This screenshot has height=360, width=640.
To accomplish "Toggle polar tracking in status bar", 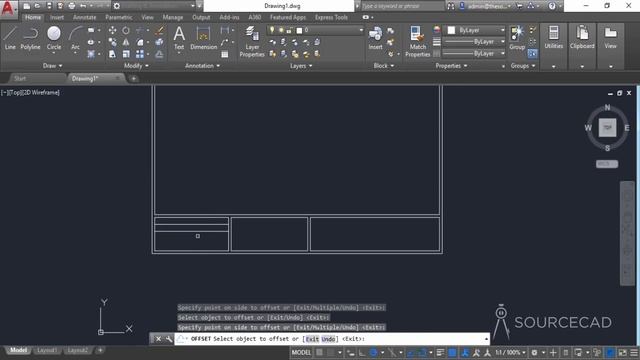I will [x=373, y=352].
